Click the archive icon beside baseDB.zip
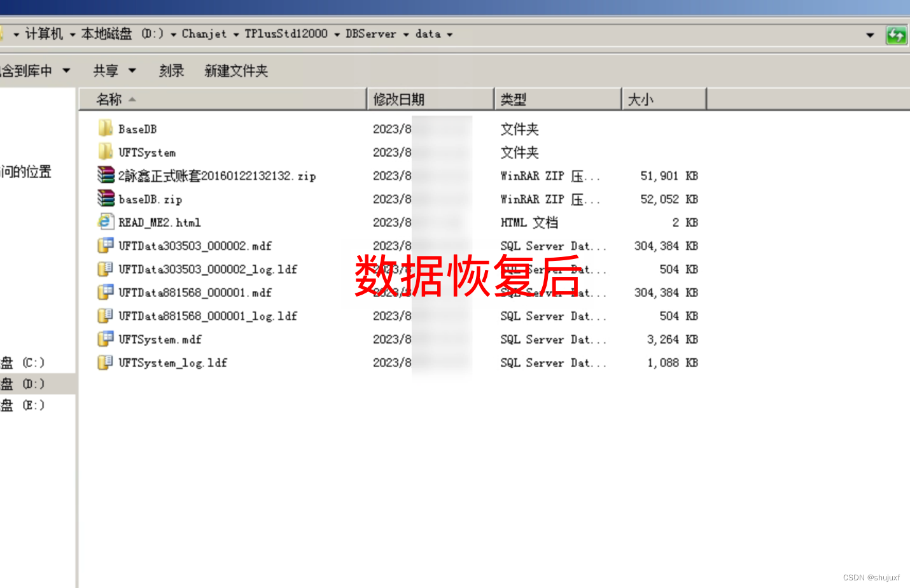The height and width of the screenshot is (588, 910). click(x=106, y=199)
